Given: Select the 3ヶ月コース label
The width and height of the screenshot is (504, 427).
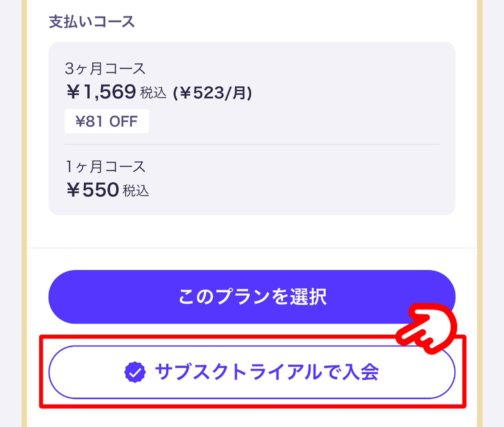Looking at the screenshot, I should 105,69.
